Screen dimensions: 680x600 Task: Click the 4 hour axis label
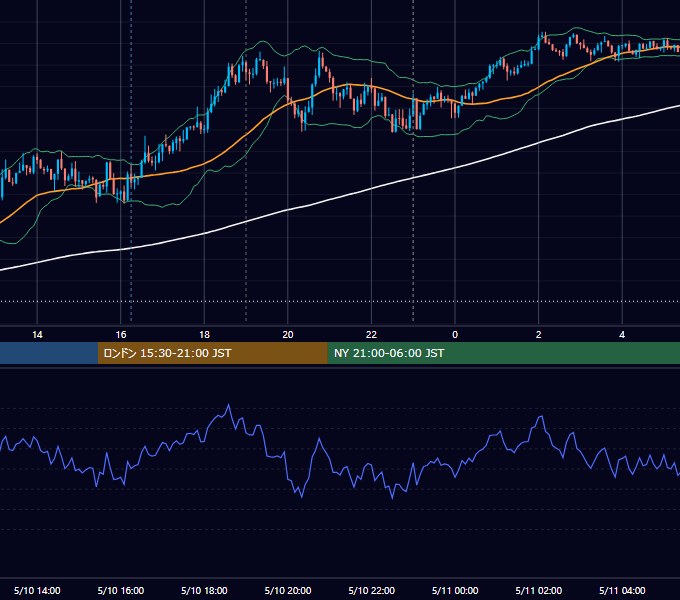point(622,335)
